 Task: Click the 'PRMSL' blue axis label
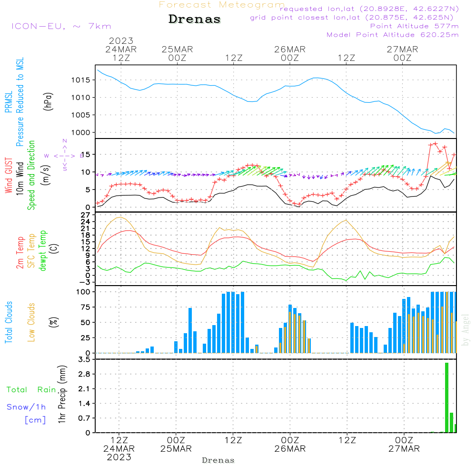coord(9,102)
